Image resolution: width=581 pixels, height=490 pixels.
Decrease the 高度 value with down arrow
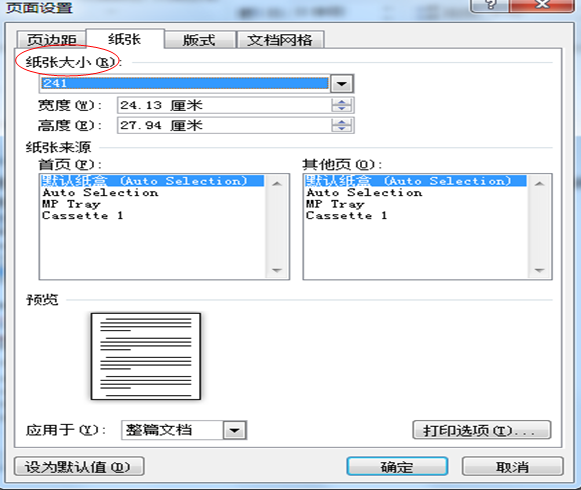click(x=342, y=129)
